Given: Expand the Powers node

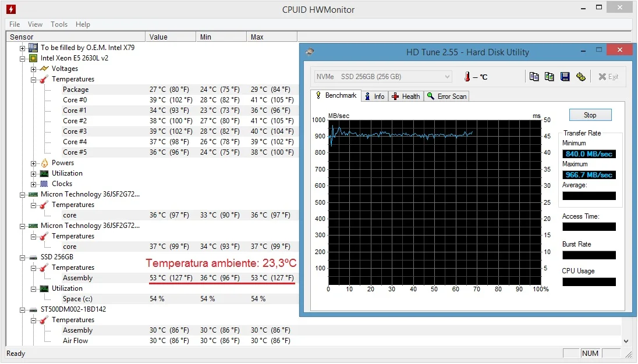Looking at the screenshot, I should (33, 163).
